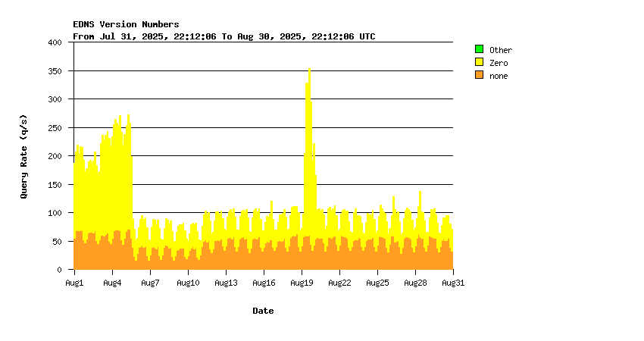The height and width of the screenshot is (341, 644).
Task: Click the 350 y-axis value
Action: [55, 71]
